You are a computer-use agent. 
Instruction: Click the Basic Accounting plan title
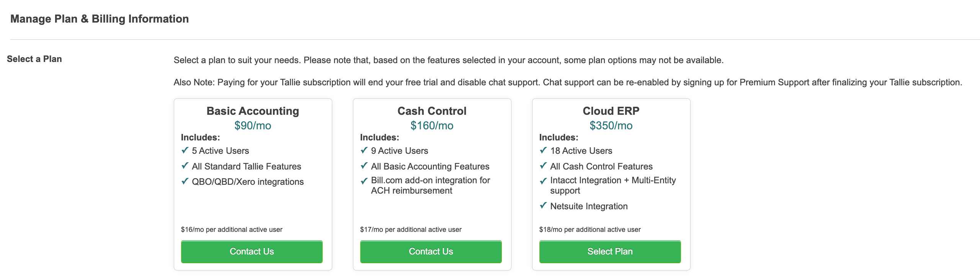tap(253, 111)
